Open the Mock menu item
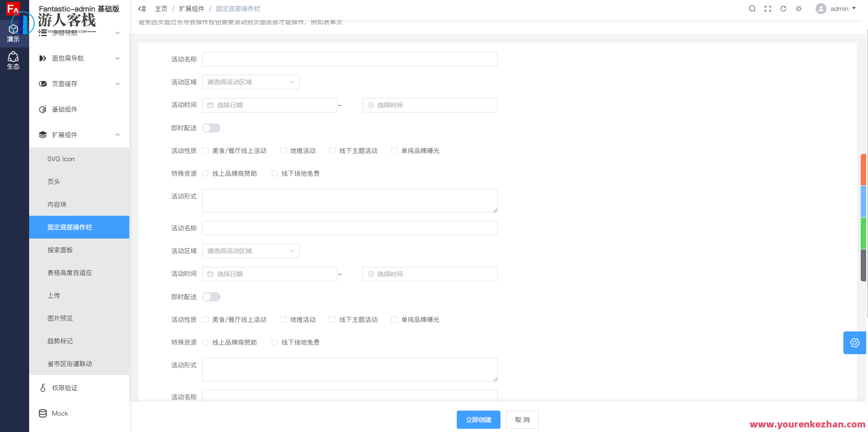 tap(59, 413)
